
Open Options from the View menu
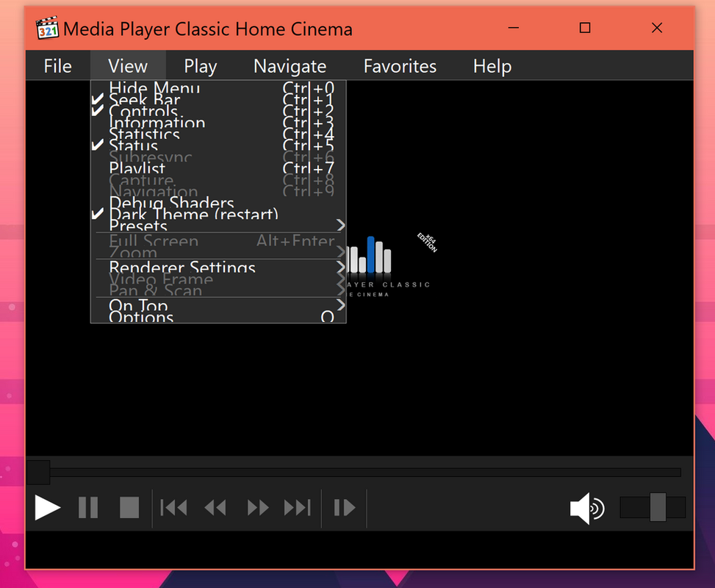click(x=218, y=315)
